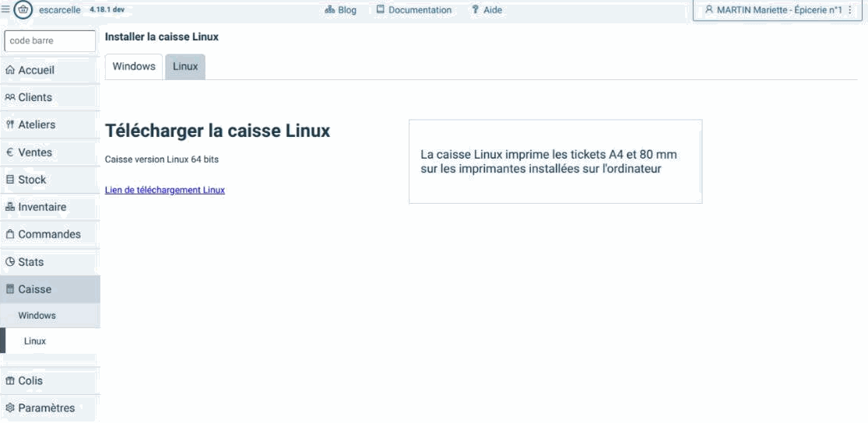Click the Installer la caisse Linux title
Image resolution: width=868 pixels, height=423 pixels.
162,37
